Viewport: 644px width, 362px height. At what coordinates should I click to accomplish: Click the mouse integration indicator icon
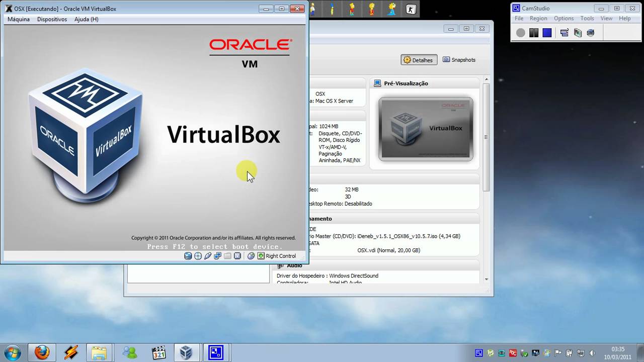point(251,256)
